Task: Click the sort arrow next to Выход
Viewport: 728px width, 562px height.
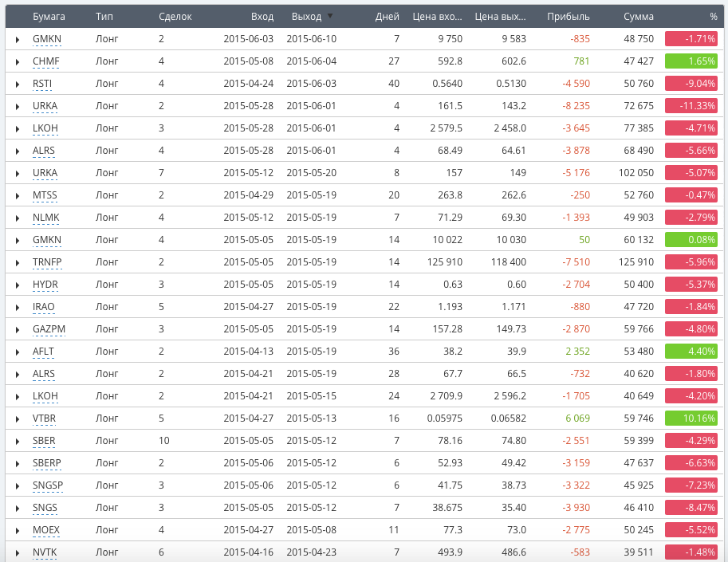Action: tap(330, 16)
